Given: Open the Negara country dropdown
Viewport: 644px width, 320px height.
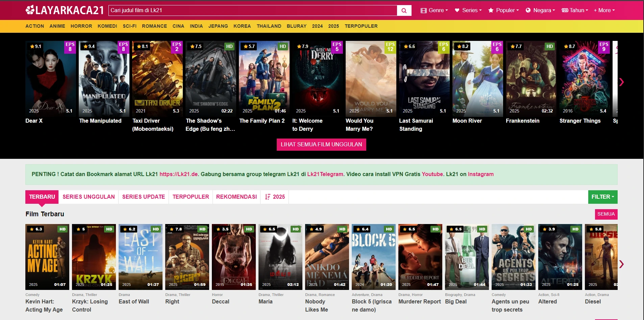Looking at the screenshot, I should coord(540,10).
